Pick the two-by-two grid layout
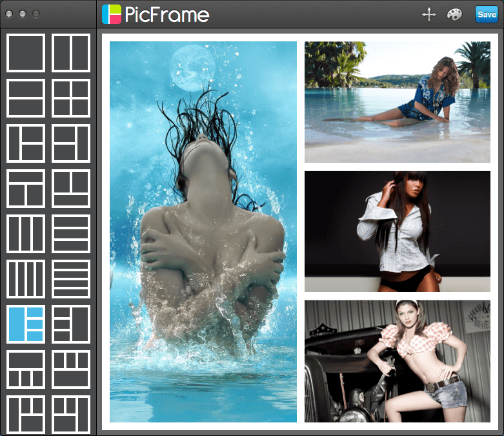504x436 pixels. click(x=71, y=98)
